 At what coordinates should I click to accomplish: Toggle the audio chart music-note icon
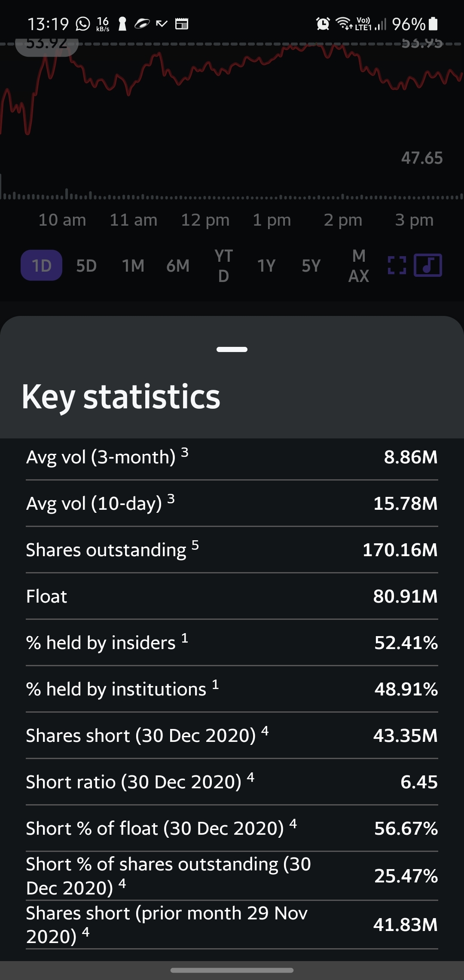coord(427,265)
